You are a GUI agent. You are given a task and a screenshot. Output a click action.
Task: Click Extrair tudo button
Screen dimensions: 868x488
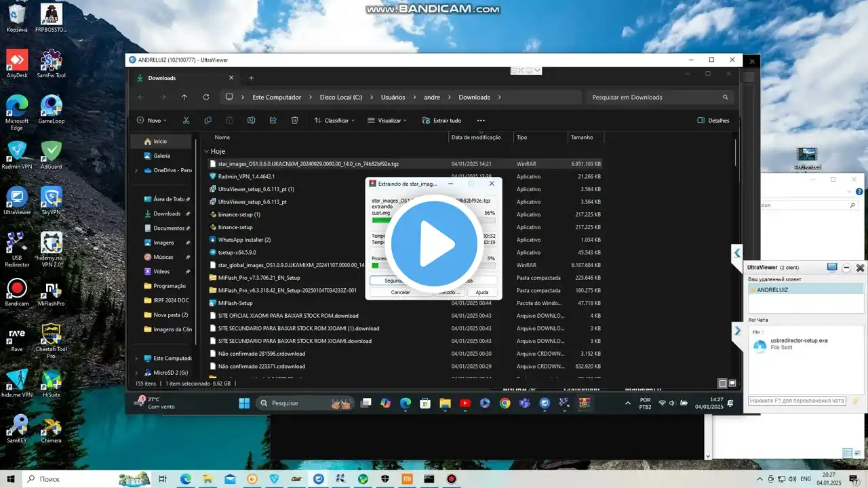[x=441, y=120]
